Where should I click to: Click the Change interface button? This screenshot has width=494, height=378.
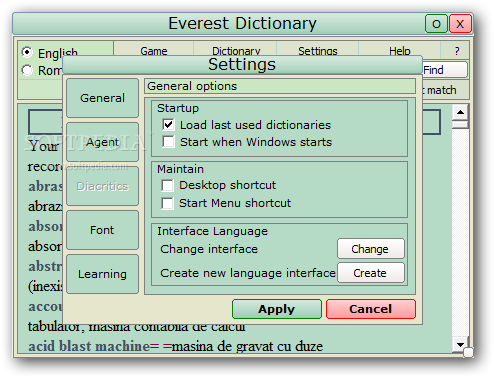(371, 249)
